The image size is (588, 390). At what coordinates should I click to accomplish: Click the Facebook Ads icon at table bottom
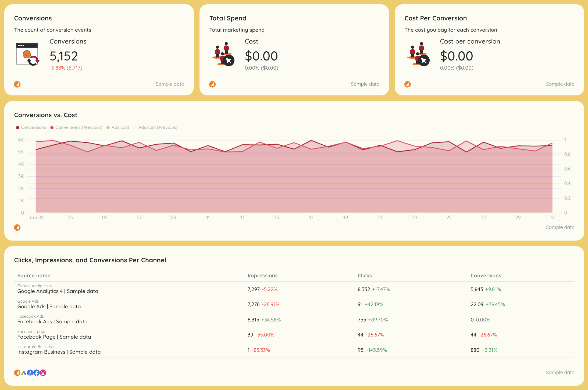30,373
